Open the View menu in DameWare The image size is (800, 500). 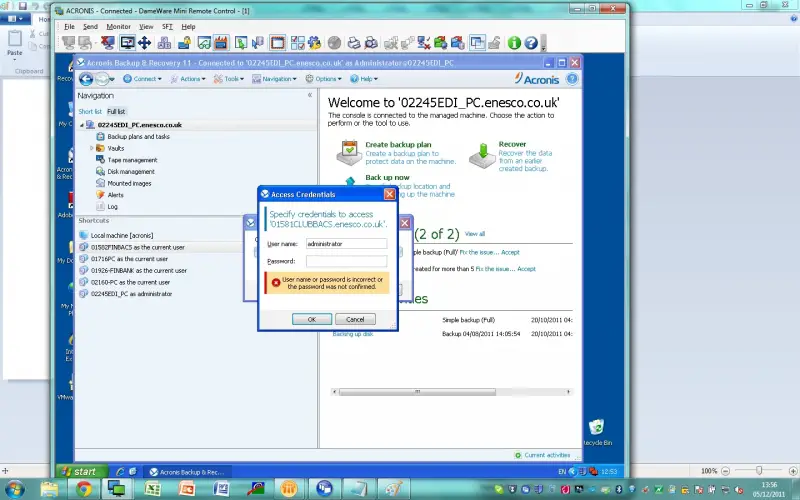146,27
